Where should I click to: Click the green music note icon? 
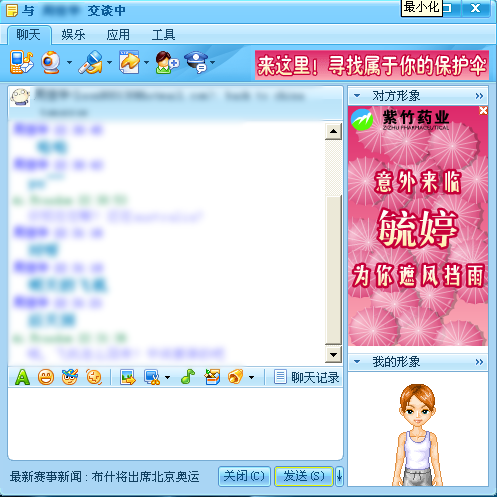pyautogui.click(x=188, y=377)
